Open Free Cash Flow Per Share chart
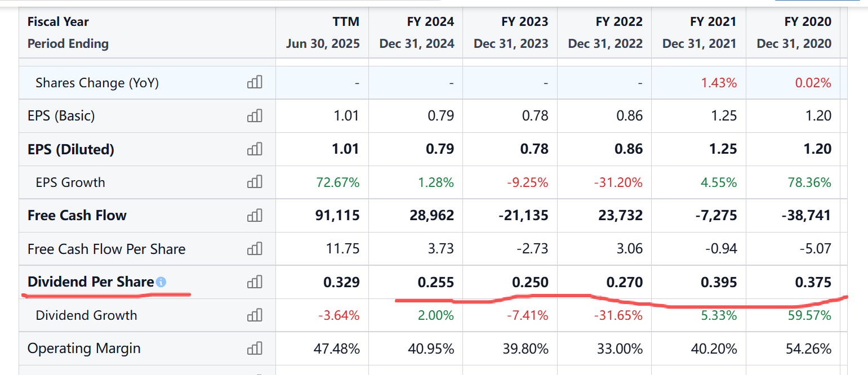 tap(255, 248)
